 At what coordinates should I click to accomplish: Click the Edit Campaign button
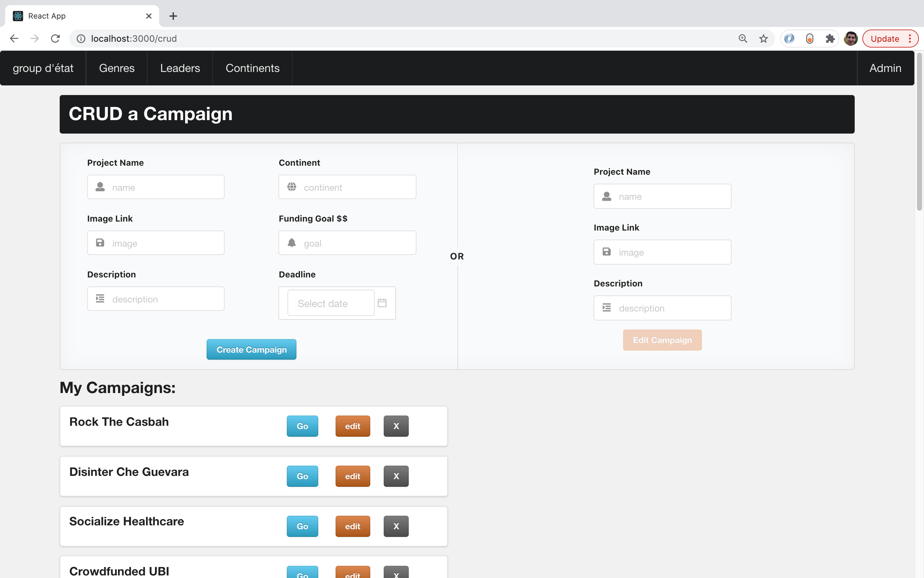[663, 340]
